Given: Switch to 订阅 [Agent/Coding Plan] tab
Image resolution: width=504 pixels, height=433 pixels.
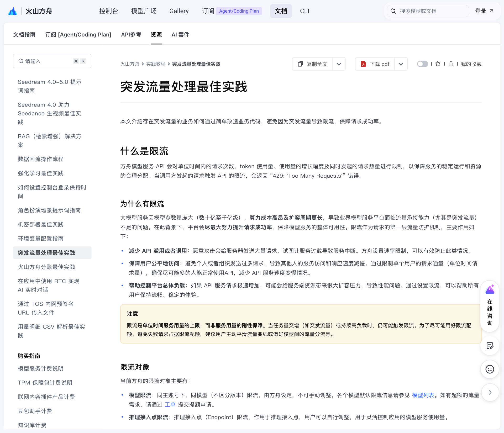Looking at the screenshot, I should click(78, 35).
